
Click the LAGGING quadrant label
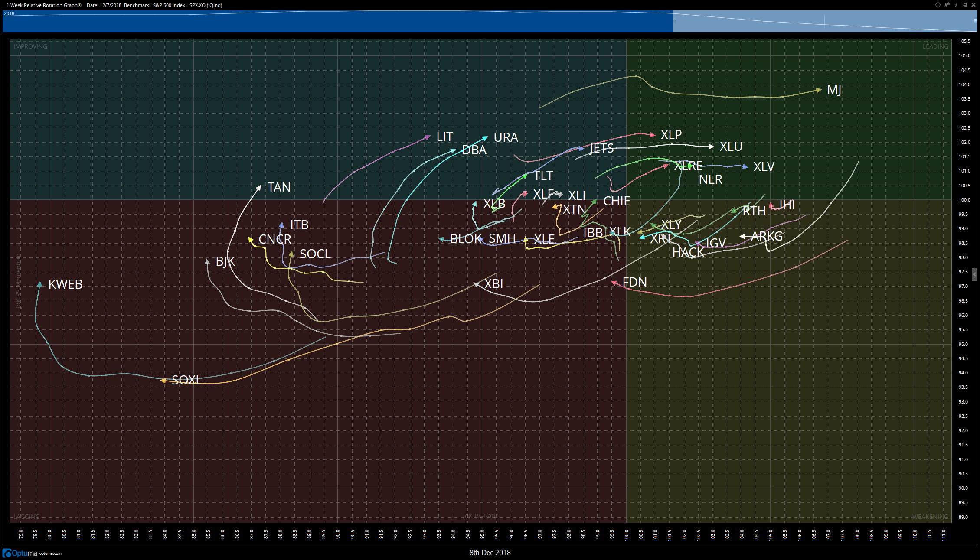[x=26, y=517]
